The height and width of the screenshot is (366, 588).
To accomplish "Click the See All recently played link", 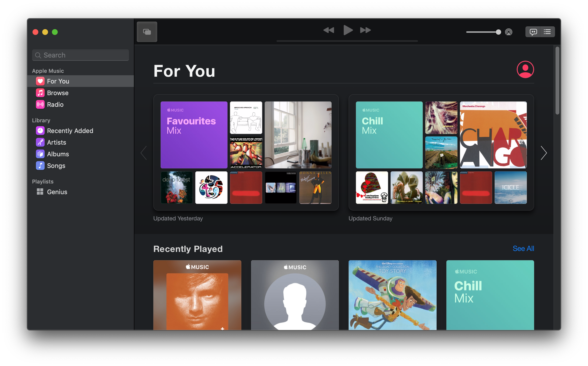I will click(x=523, y=248).
